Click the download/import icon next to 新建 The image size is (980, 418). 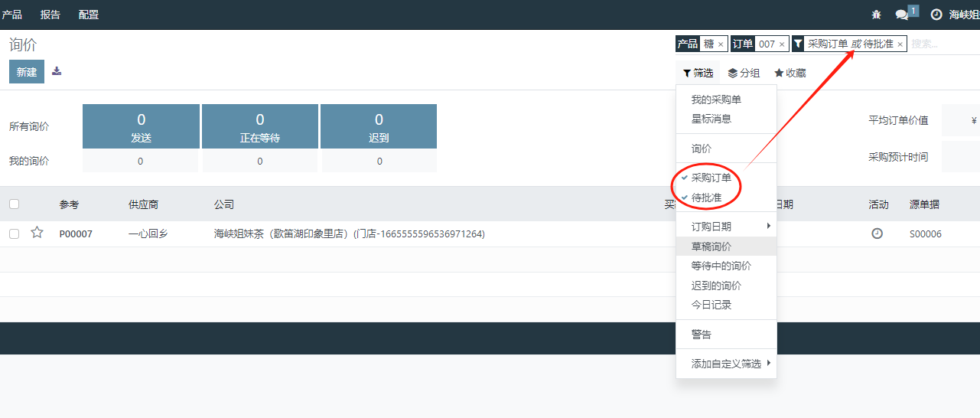click(x=57, y=71)
